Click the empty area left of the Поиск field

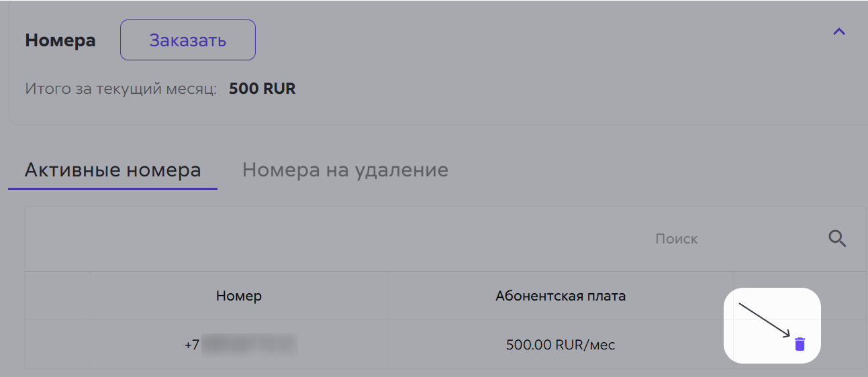pyautogui.click(x=336, y=239)
